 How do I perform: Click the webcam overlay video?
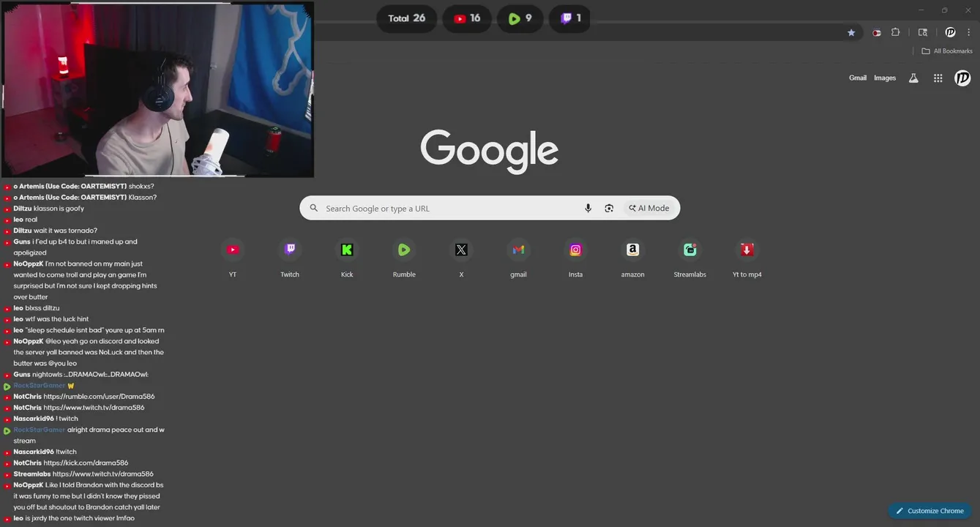158,89
